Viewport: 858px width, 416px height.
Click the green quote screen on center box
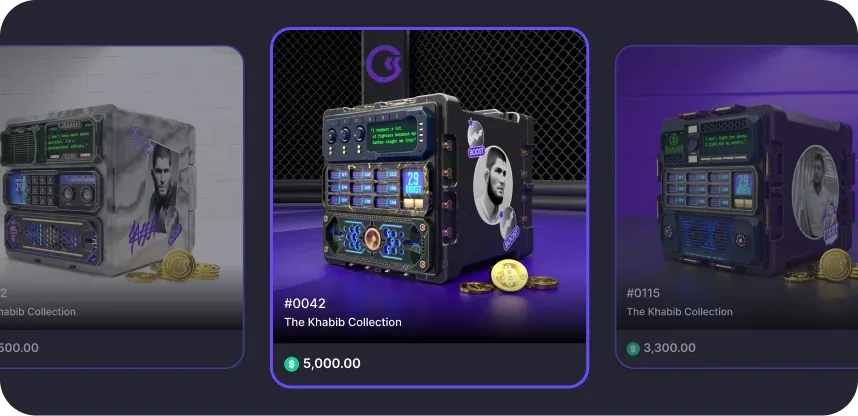click(392, 134)
